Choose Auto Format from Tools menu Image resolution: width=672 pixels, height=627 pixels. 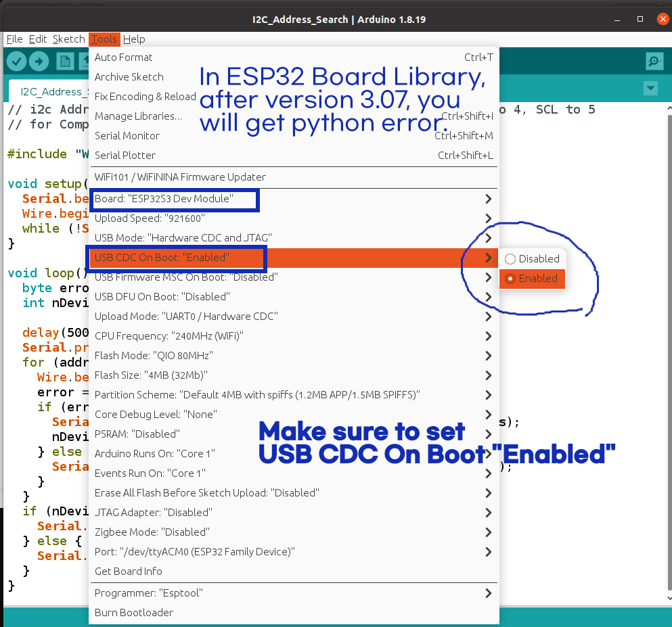294,57
